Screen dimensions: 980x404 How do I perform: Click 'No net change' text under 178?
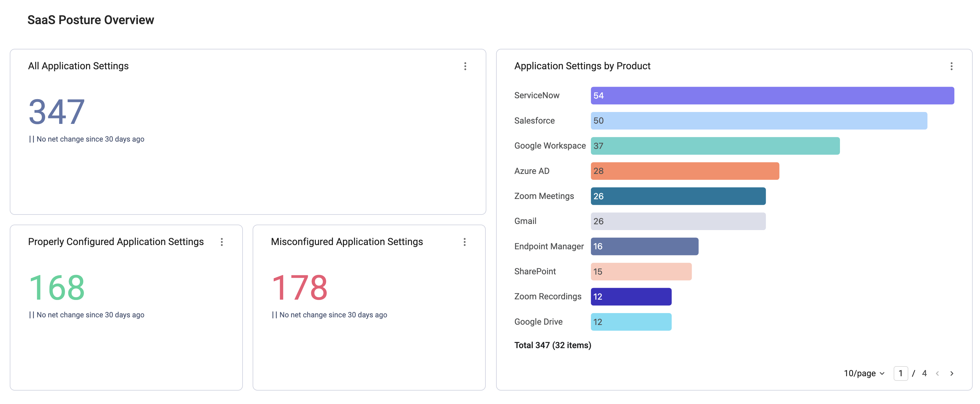point(333,315)
